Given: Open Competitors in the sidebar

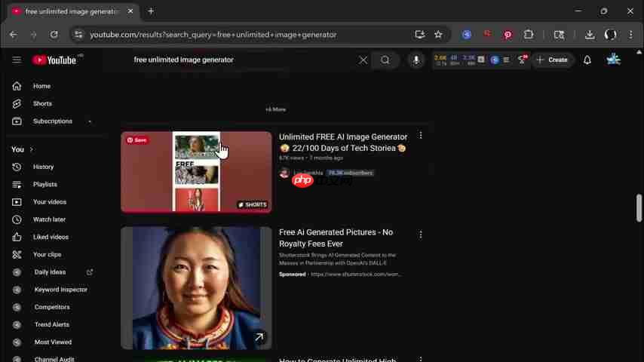Looking at the screenshot, I should coord(51,307).
